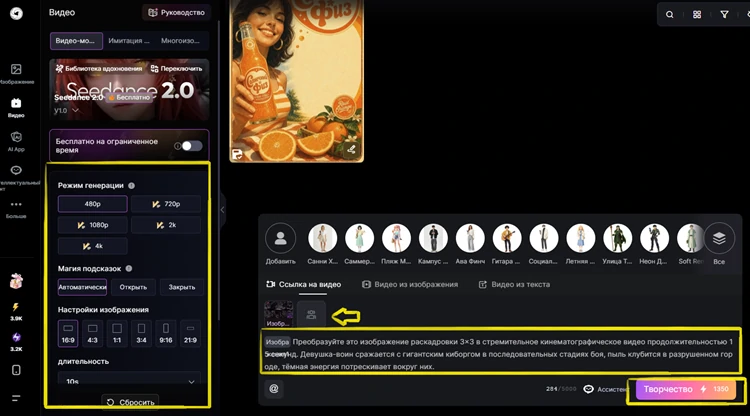Select the 720p generation mode
Screen dimensions: 750x416
pos(166,204)
